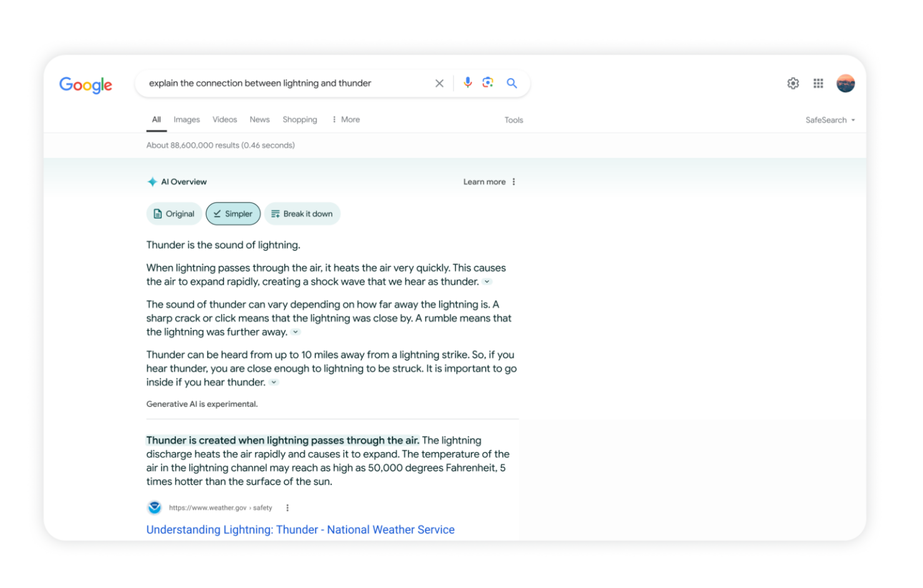Start a voice search with the microphone

coord(467,82)
